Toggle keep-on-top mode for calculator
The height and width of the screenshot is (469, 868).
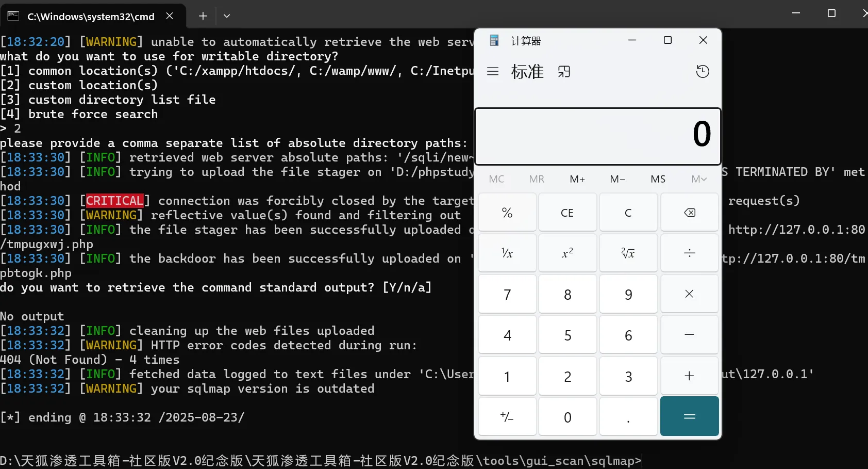[564, 71]
